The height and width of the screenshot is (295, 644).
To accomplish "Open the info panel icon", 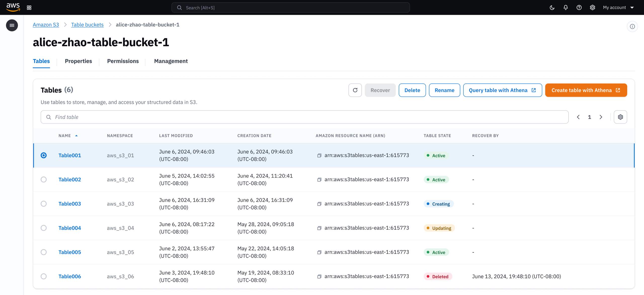I will coord(632,26).
